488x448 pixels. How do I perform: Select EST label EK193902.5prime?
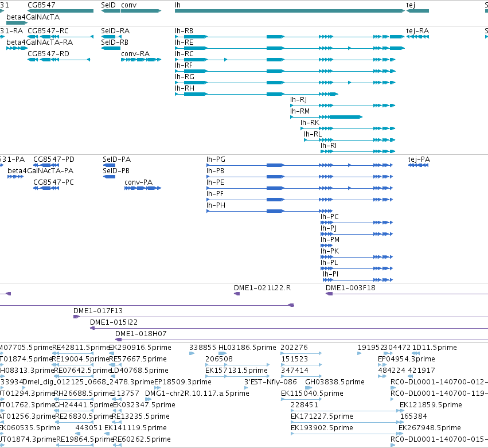coord(322,428)
